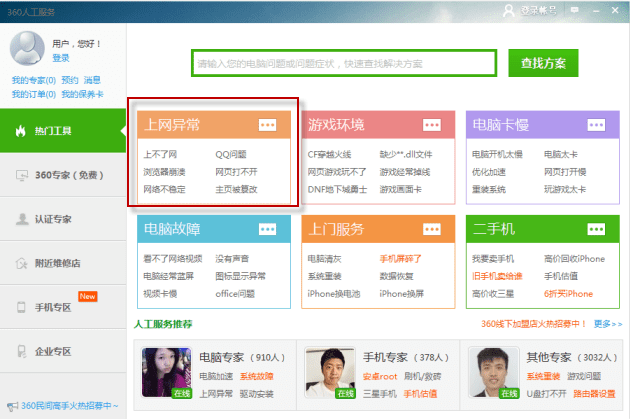Click the 查找方案 search button
This screenshot has width=630, height=419.
543,63
